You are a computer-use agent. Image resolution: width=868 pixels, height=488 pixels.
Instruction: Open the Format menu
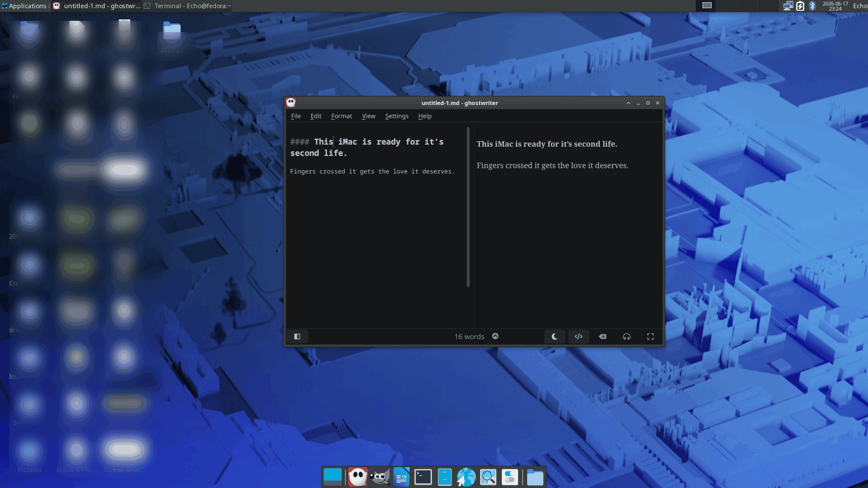(341, 116)
